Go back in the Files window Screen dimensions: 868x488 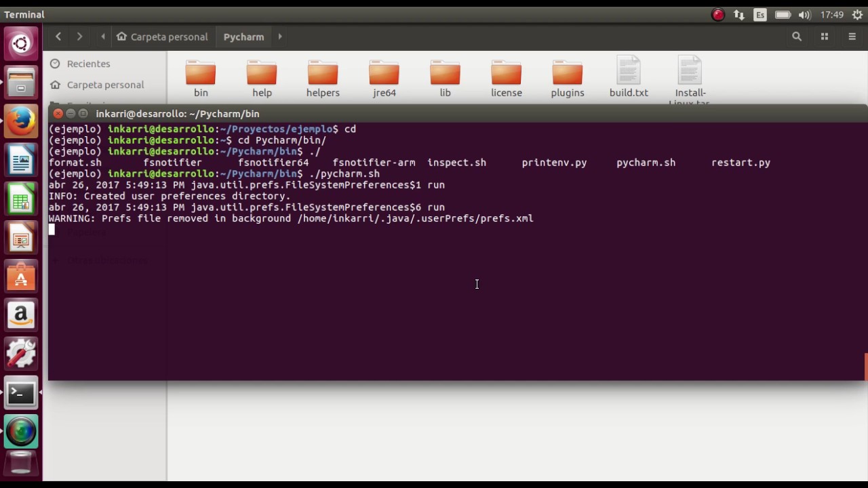click(x=58, y=37)
